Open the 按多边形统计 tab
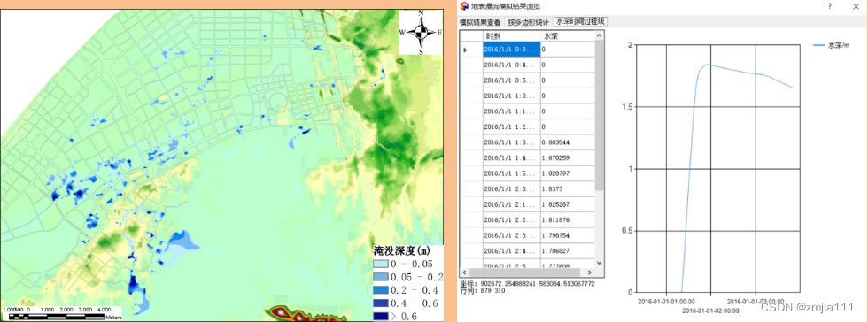The image size is (868, 322). 529,22
